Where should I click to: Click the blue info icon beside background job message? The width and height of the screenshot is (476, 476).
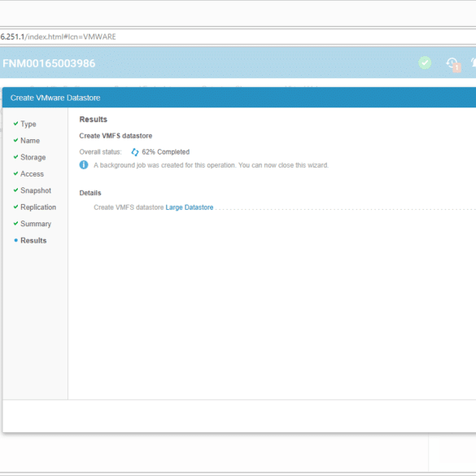(84, 165)
